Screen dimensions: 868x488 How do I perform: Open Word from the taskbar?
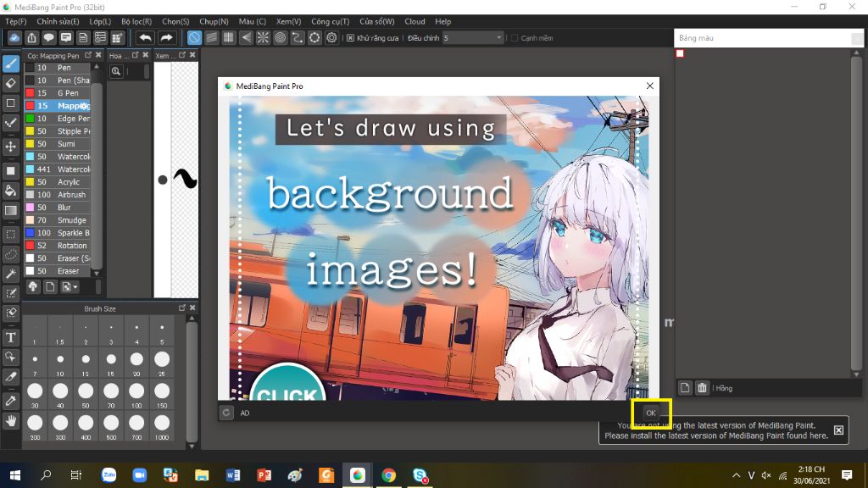233,475
